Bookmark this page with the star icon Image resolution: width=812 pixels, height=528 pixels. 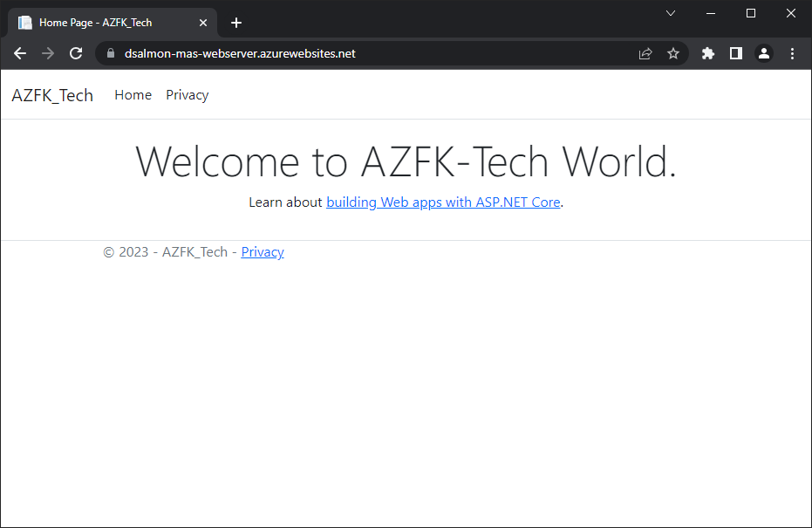673,53
